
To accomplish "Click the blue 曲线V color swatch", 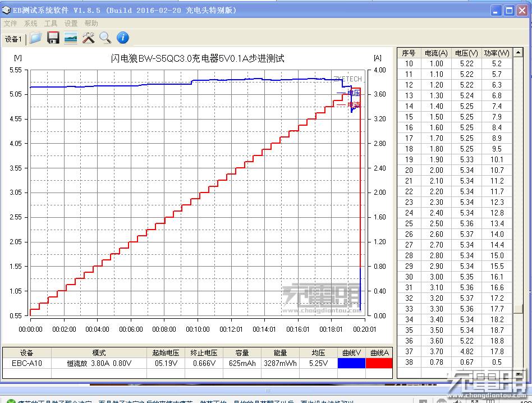I will [x=351, y=363].
